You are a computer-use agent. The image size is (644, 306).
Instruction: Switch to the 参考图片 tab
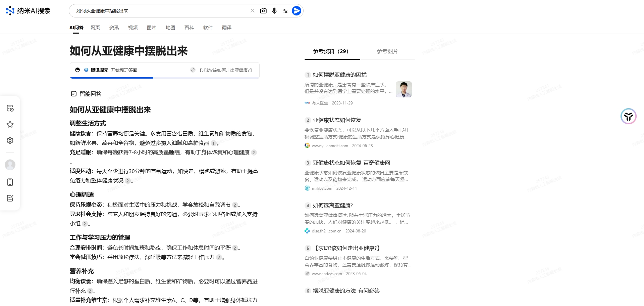coord(387,51)
